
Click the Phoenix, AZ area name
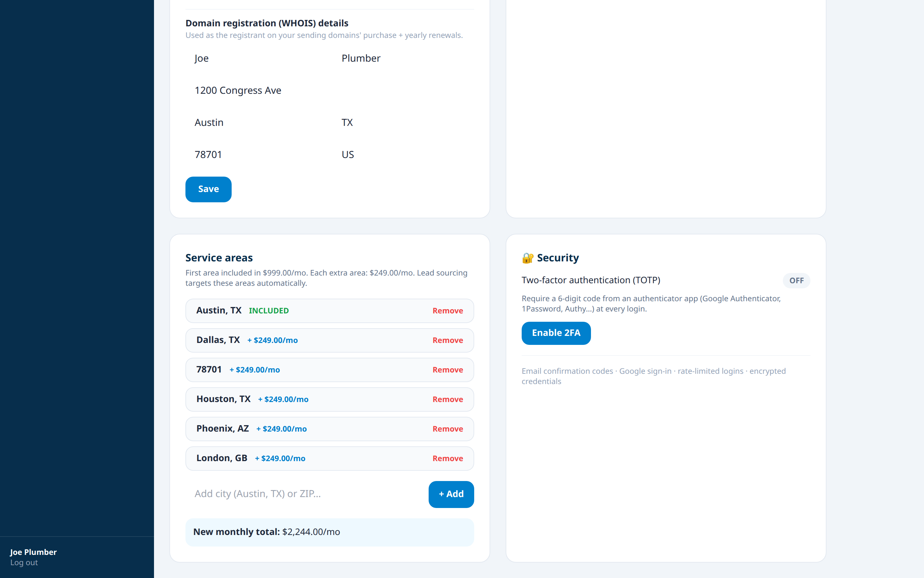(223, 429)
